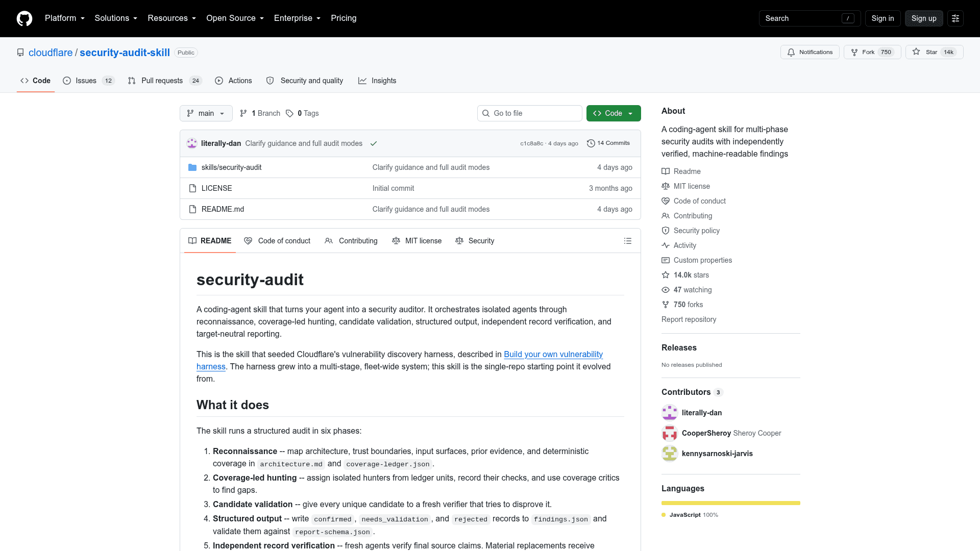The image size is (980, 551).
Task: Open the GitHub home logo
Action: pos(24,18)
